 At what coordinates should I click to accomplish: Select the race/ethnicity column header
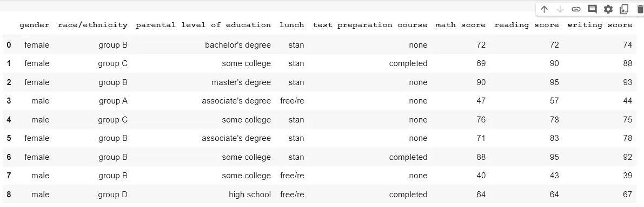point(93,25)
